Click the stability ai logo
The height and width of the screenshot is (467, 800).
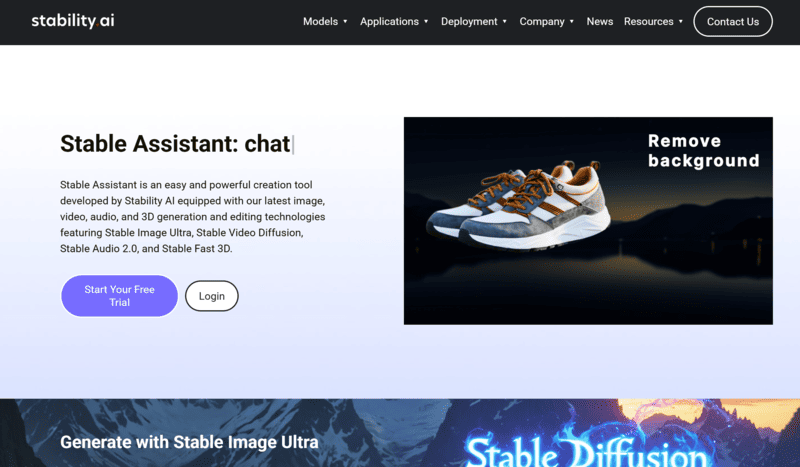point(73,21)
